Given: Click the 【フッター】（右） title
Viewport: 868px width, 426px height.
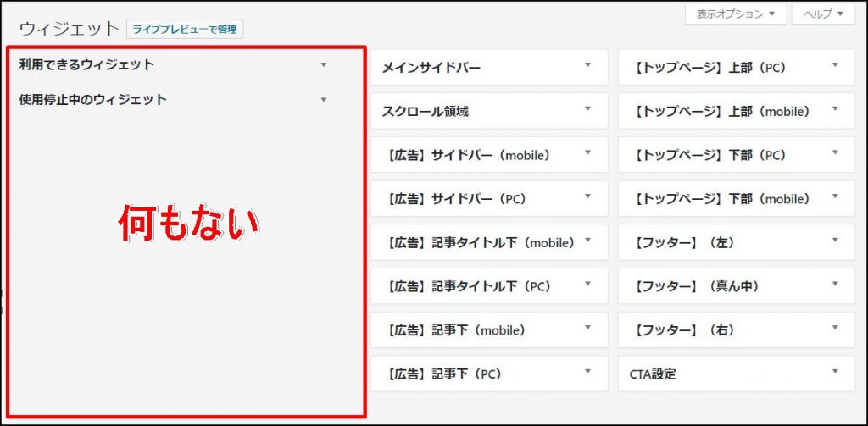Looking at the screenshot, I should tap(684, 331).
